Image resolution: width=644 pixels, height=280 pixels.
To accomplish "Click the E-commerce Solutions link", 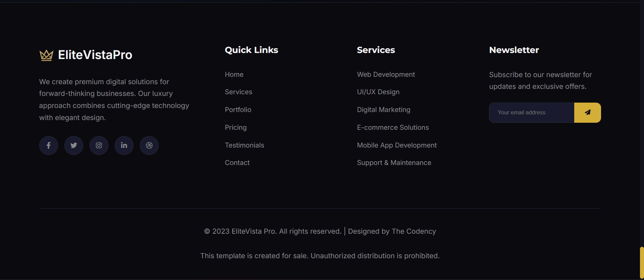I will click(x=393, y=127).
